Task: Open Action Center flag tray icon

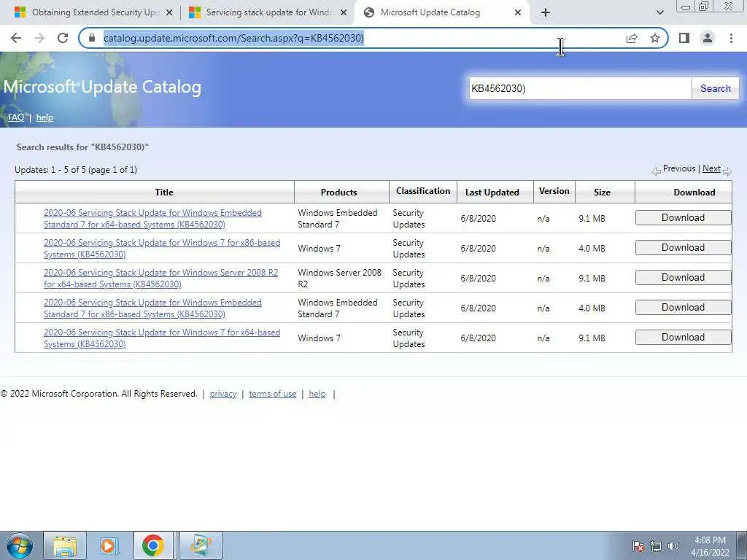Action: click(638, 546)
